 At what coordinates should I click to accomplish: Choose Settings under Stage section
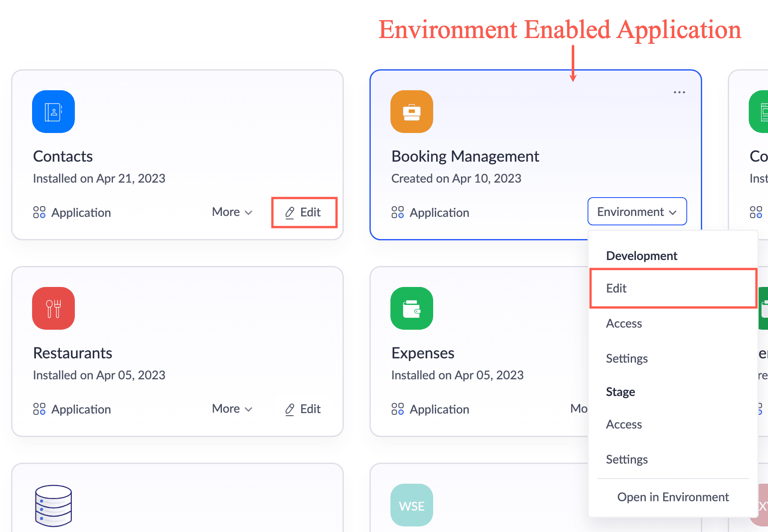626,459
